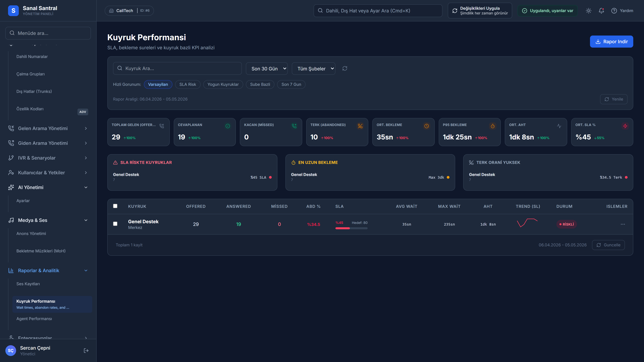Screen dimensions: 644x362
Task: Click the Uygulandı, uyarılar var status
Action: pyautogui.click(x=547, y=11)
